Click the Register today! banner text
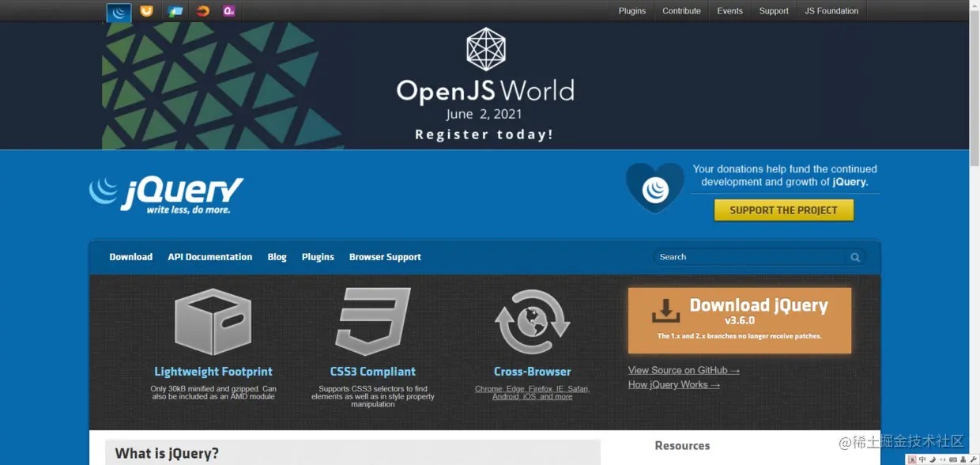 484,134
